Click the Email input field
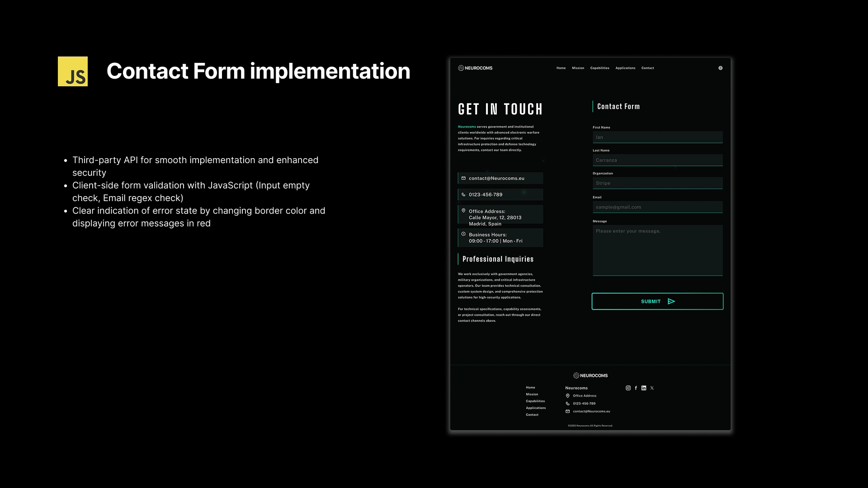This screenshot has height=488, width=868. (x=657, y=207)
